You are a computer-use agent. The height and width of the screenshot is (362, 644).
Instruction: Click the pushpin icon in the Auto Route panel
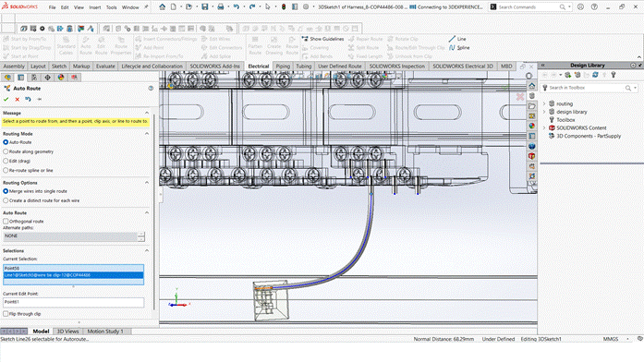(40, 100)
